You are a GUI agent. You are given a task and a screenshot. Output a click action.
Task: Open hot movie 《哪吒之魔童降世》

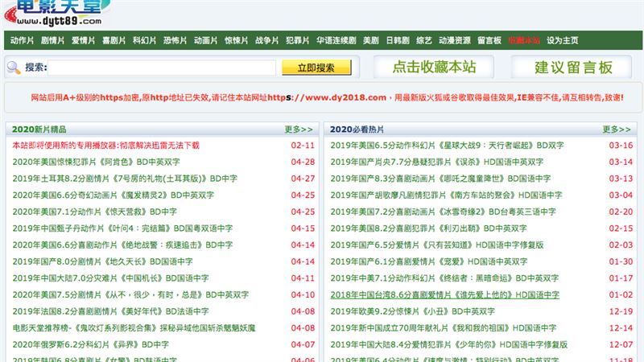click(x=440, y=179)
